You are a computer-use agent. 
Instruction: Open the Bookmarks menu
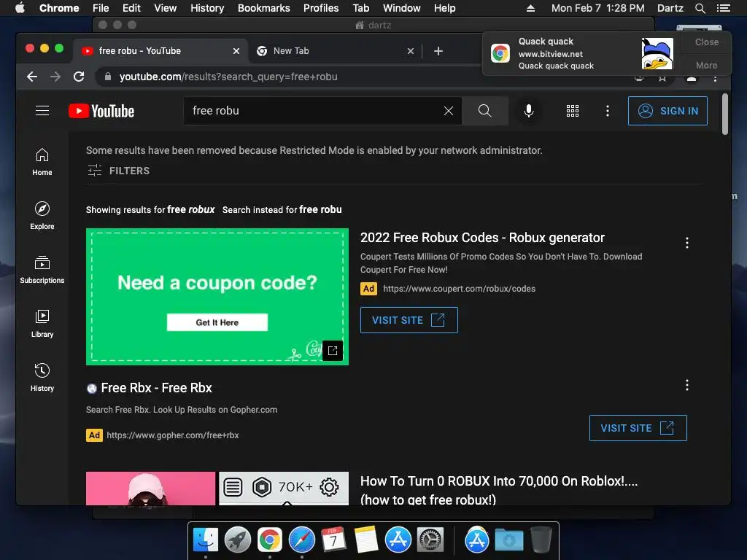coord(264,8)
